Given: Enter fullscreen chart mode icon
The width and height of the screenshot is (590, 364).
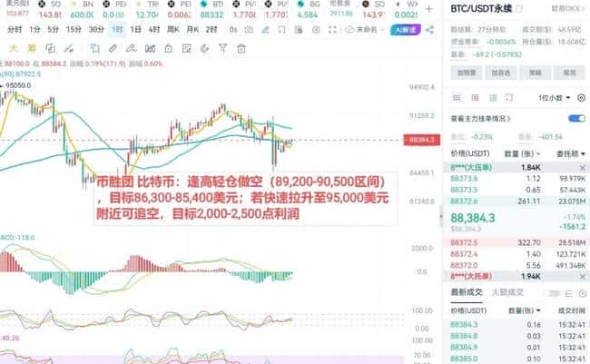Looking at the screenshot, I should coord(332,30).
